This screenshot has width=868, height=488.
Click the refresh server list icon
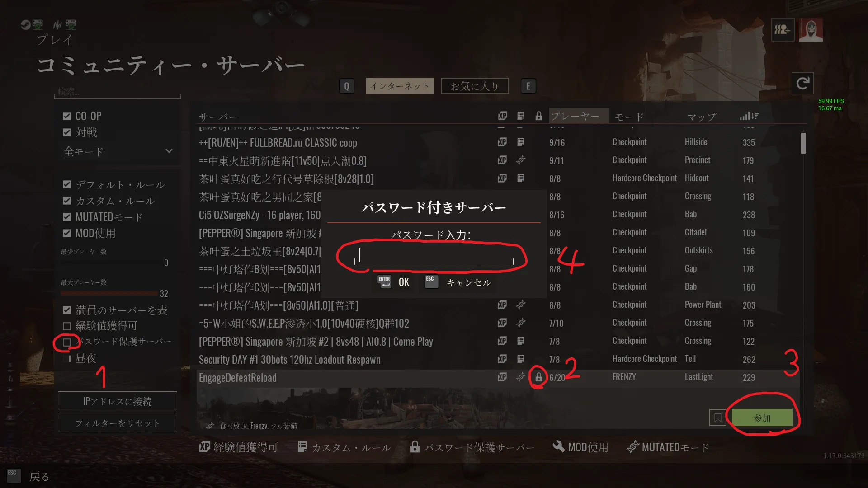coord(802,83)
